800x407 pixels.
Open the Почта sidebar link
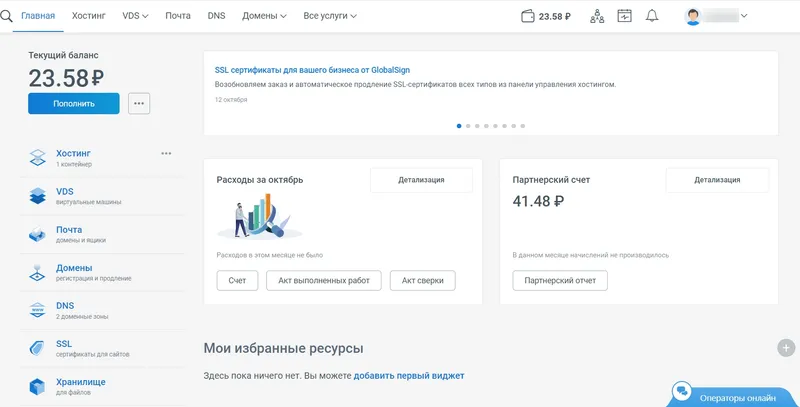tap(69, 230)
